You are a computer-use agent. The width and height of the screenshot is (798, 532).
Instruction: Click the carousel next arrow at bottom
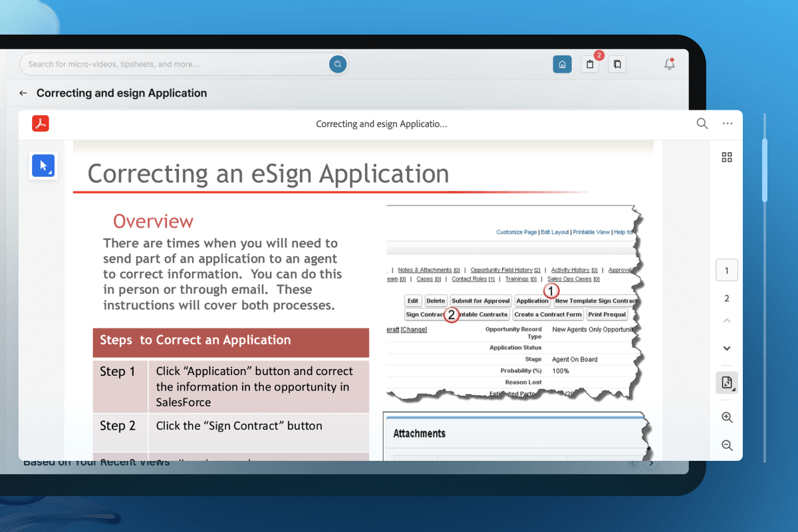652,464
